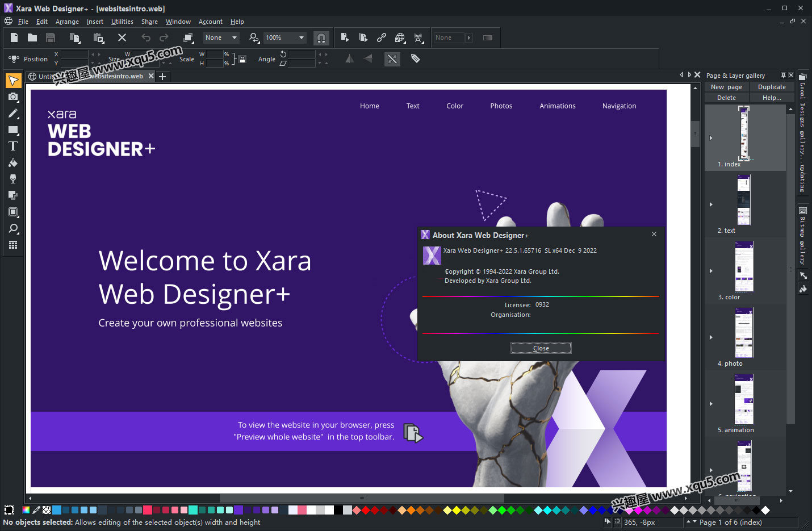
Task: Pick the red color swatch on color line
Action: point(366,510)
